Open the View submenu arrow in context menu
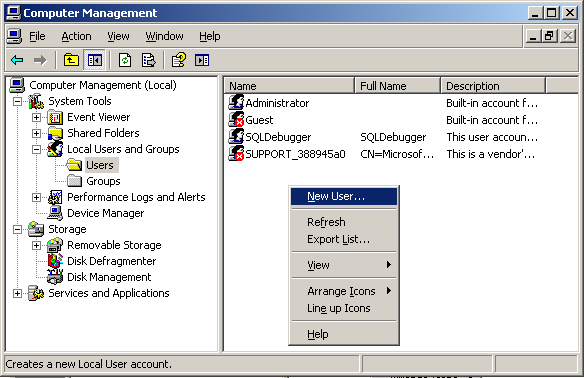 pos(389,265)
